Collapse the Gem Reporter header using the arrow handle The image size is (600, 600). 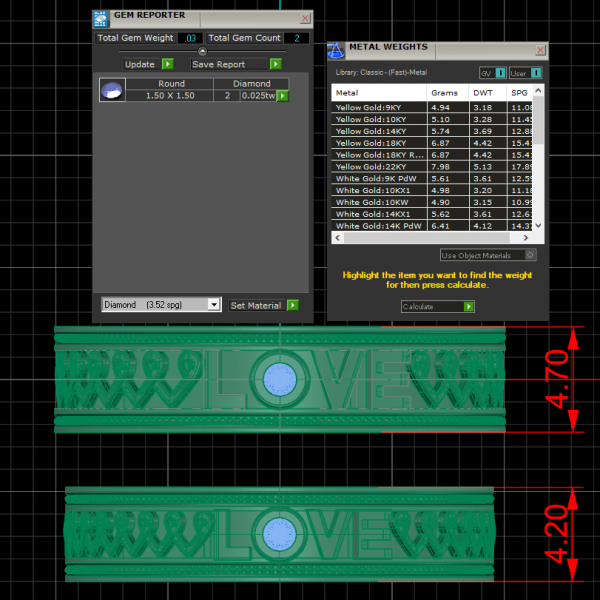pos(202,51)
